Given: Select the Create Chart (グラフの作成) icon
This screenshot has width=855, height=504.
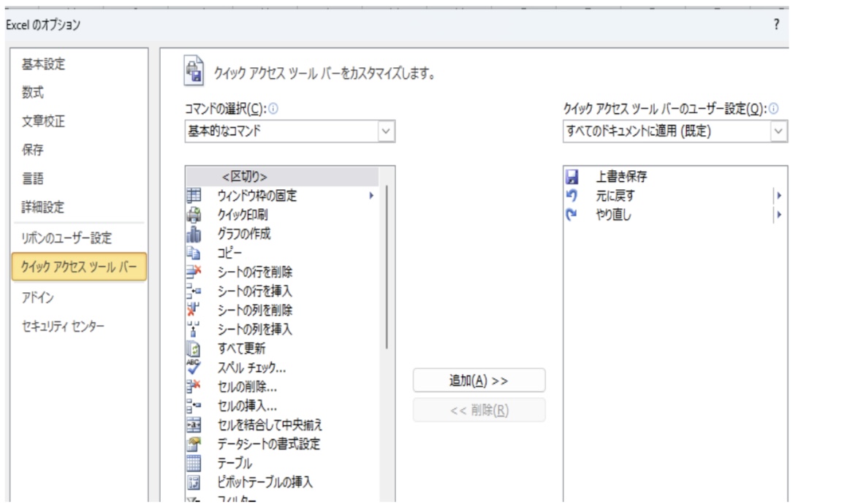Looking at the screenshot, I should (194, 234).
